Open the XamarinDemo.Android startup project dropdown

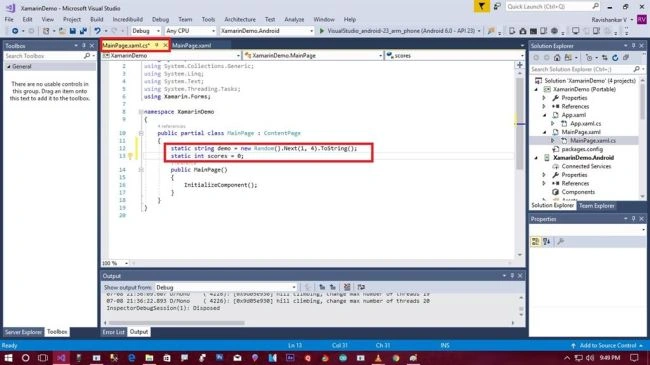pos(267,31)
